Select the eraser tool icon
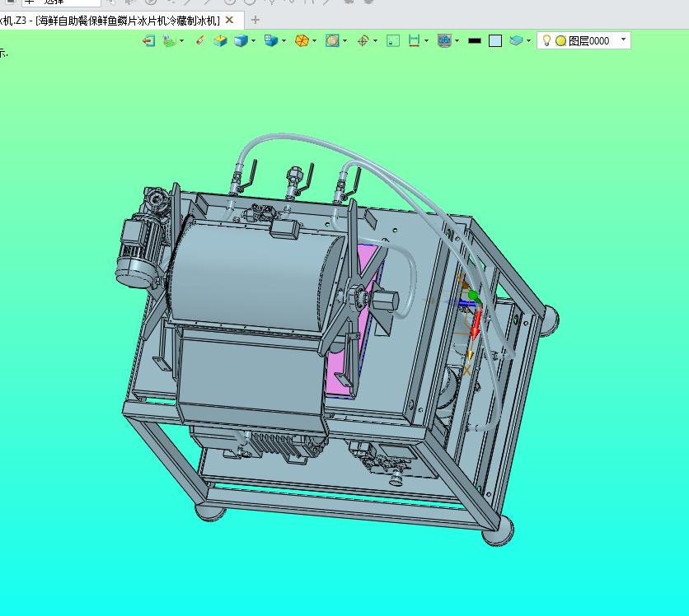This screenshot has width=689, height=616. 199,40
